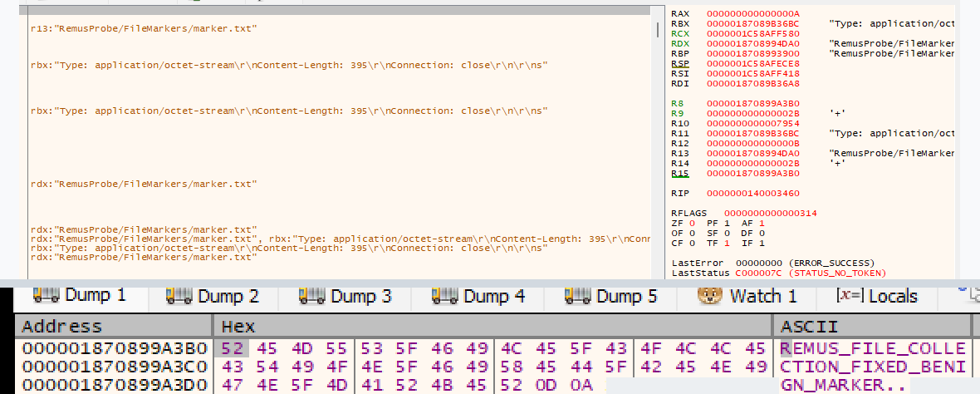Click ASCII text REMUS_FILE_COLLE
The width and height of the screenshot is (980, 394).
pos(873,348)
